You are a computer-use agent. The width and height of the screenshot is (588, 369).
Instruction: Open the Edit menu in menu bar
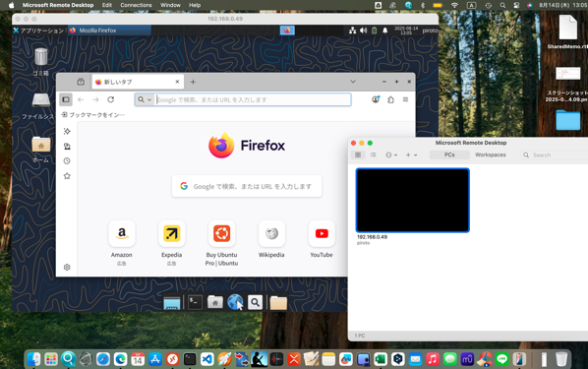coord(107,5)
